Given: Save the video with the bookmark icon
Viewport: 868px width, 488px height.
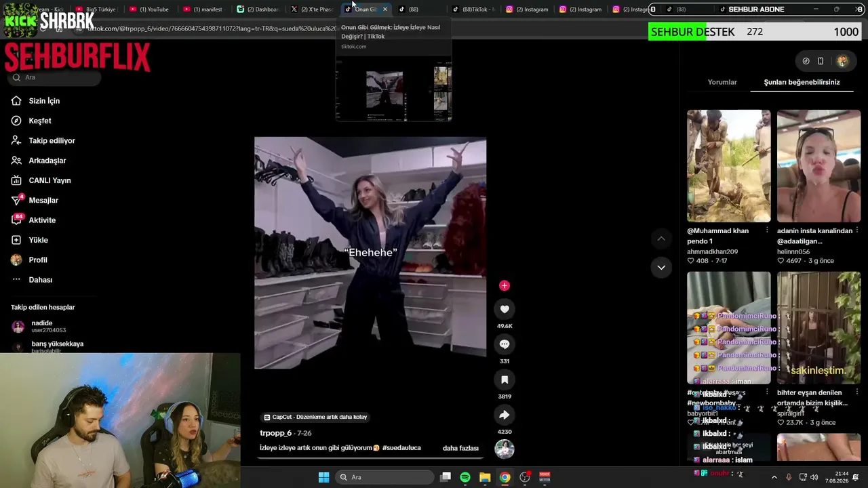Looking at the screenshot, I should pyautogui.click(x=505, y=380).
